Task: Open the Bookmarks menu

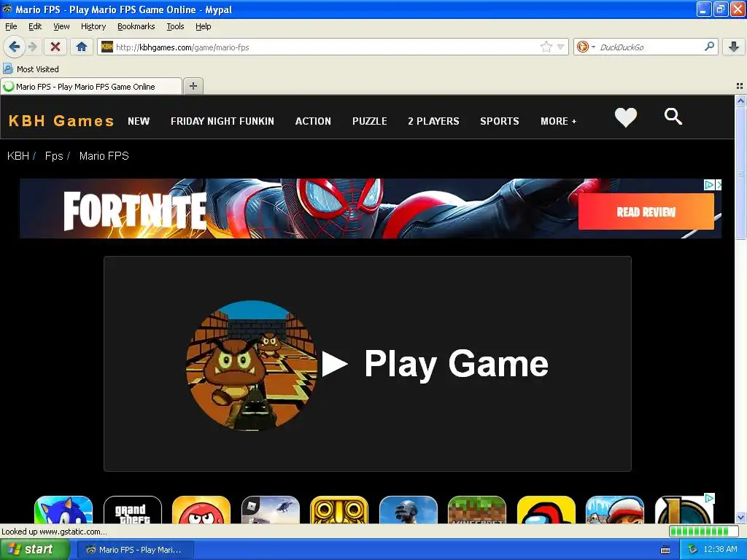Action: click(136, 26)
